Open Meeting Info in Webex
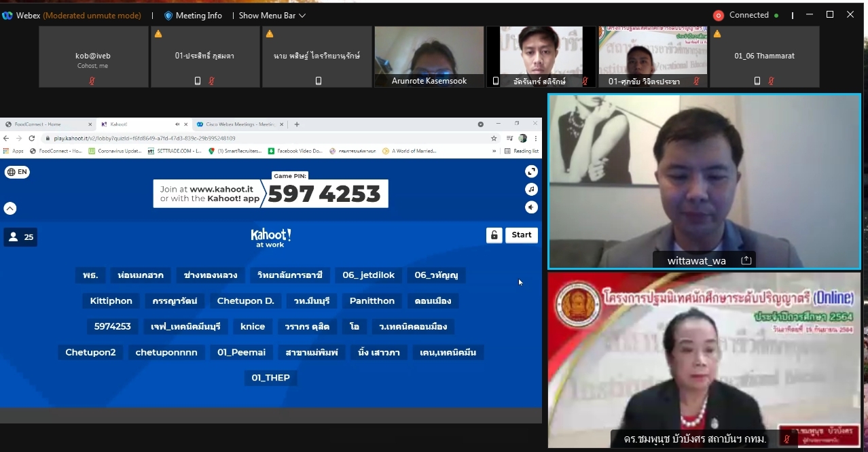Screen dimensions: 868x452 [x=193, y=15]
